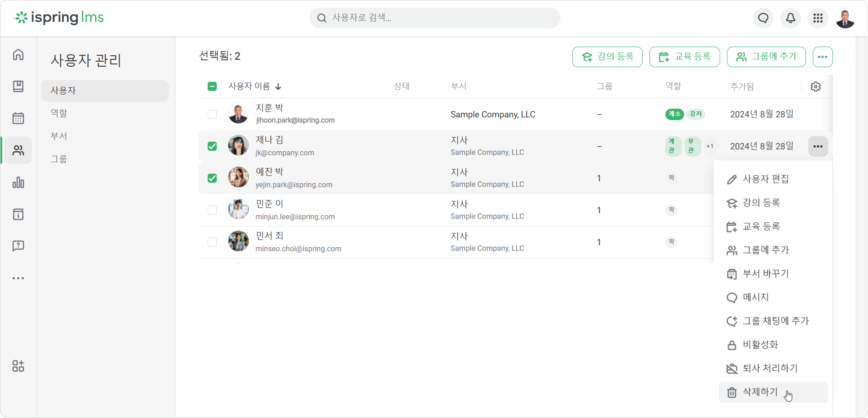Viewport: 868px width, 418px height.
Task: Focus the 사용자로 검색 search field
Action: tap(435, 18)
